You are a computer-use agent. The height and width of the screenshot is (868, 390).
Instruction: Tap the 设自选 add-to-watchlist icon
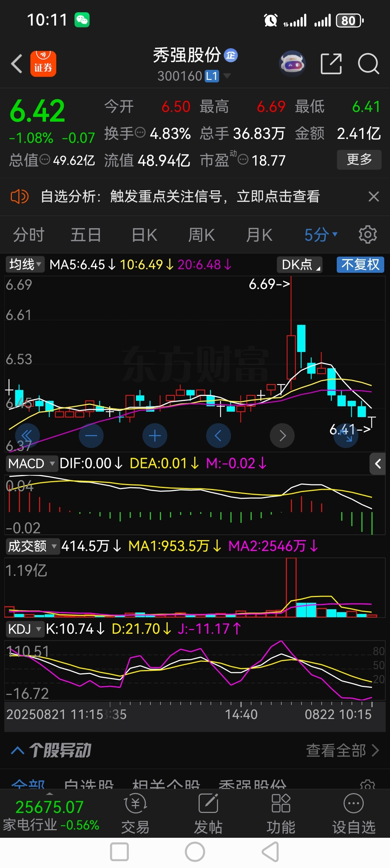click(354, 814)
